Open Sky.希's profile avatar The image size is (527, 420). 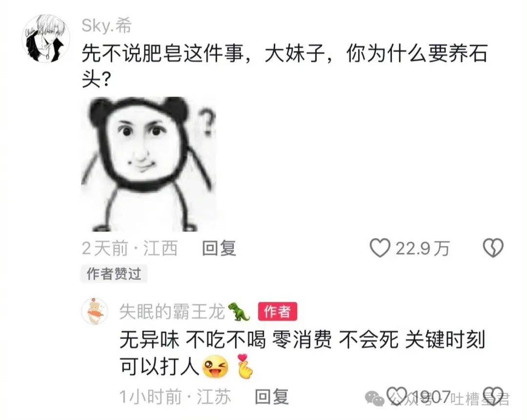point(46,39)
